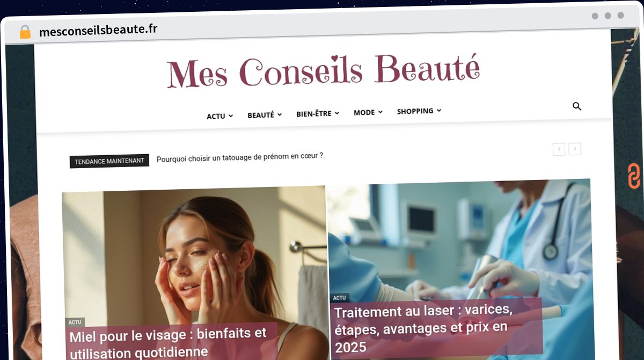The height and width of the screenshot is (360, 644).
Task: Show previous trending article arrow
Action: [559, 149]
